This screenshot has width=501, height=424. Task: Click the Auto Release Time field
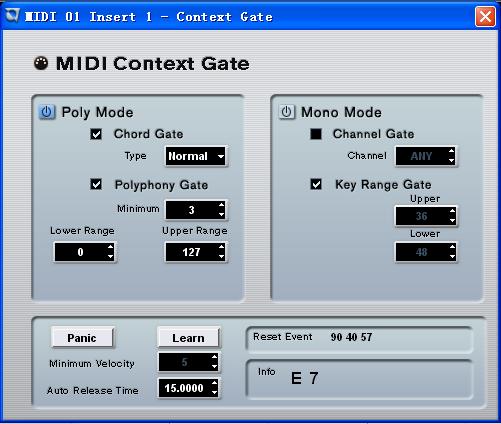pyautogui.click(x=188, y=388)
